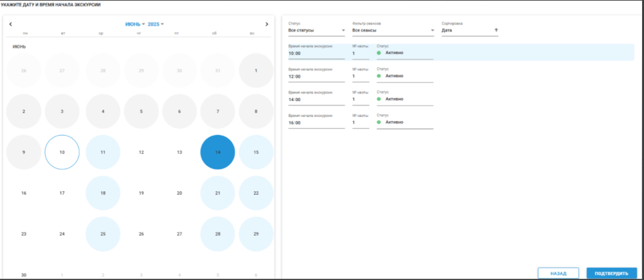Open the 2025 year dropdown
This screenshot has height=280, width=644.
click(156, 24)
